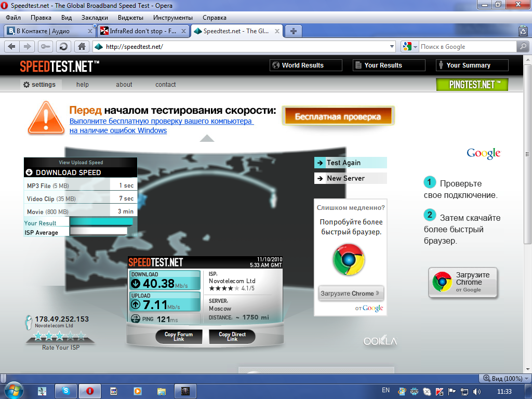Open a new tab with the plus button
532x399 pixels.
[294, 31]
